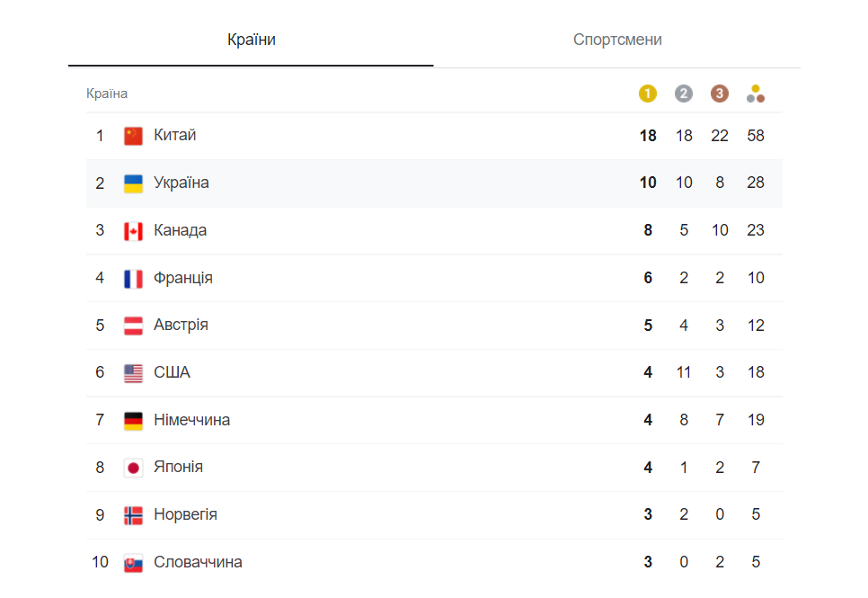Click the Китай row total of 58
The height and width of the screenshot is (598, 868).
pyautogui.click(x=756, y=136)
